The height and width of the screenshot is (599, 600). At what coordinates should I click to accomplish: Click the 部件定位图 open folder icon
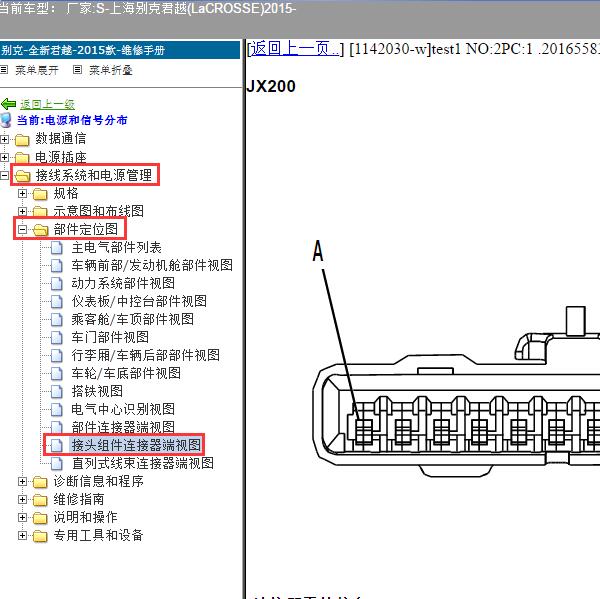[40, 230]
